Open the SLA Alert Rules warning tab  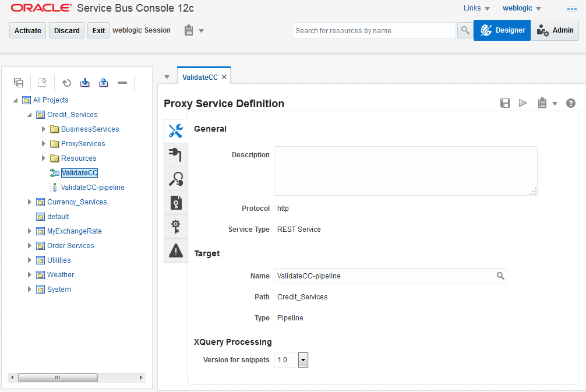(176, 250)
